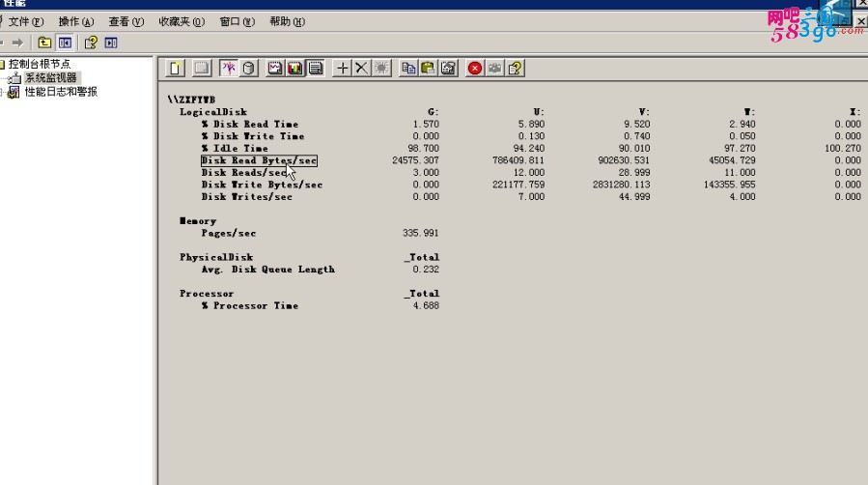868x485 pixels.
Task: Select the % Idle Time counter row
Action: [x=235, y=149]
